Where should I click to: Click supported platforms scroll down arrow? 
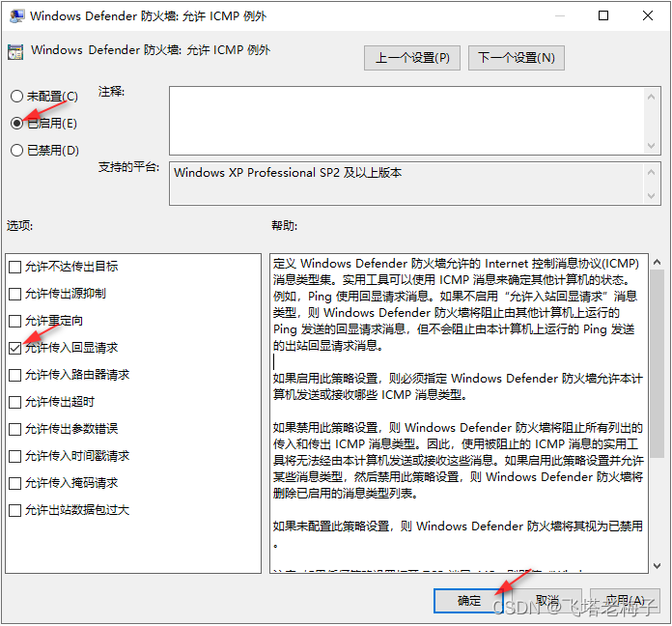pyautogui.click(x=651, y=196)
